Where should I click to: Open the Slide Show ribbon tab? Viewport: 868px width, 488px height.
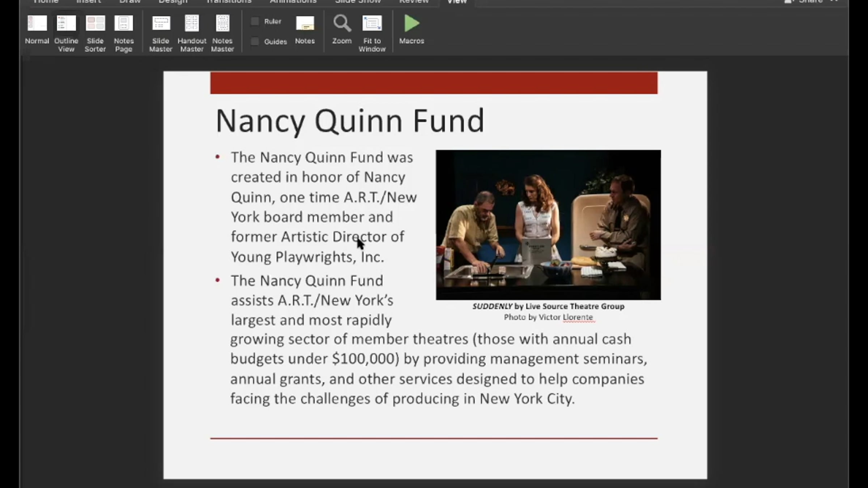point(358,2)
